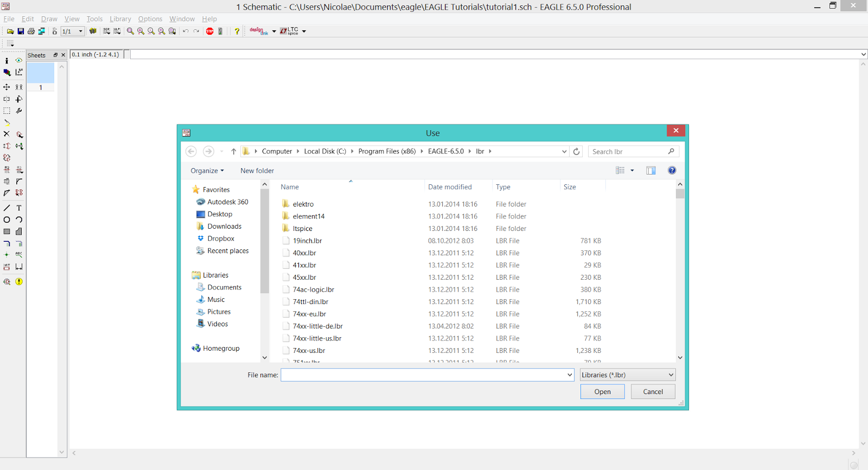Open the Draw menu
The image size is (868, 470).
click(x=49, y=19)
